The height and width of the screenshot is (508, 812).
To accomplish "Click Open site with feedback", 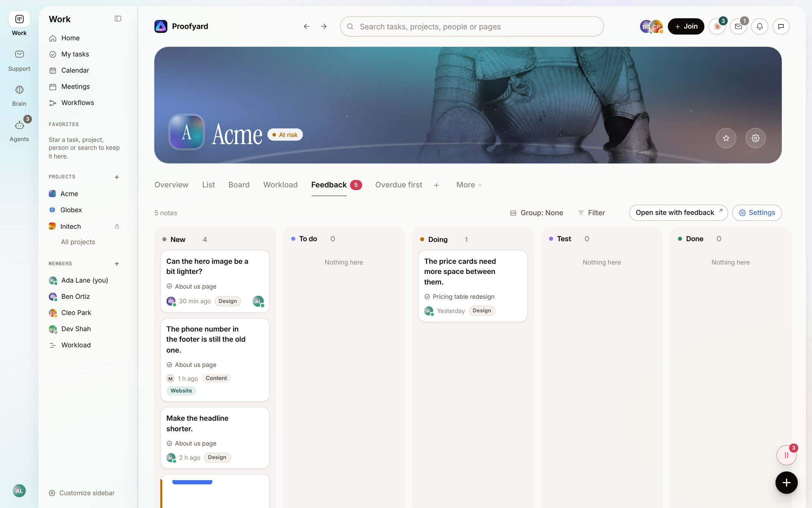I will coord(679,213).
